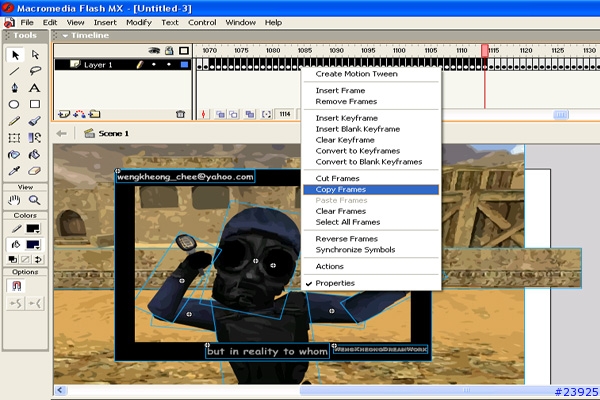Select the Ink Bottle tool
Viewport: 600px width, 400px height.
(14, 155)
